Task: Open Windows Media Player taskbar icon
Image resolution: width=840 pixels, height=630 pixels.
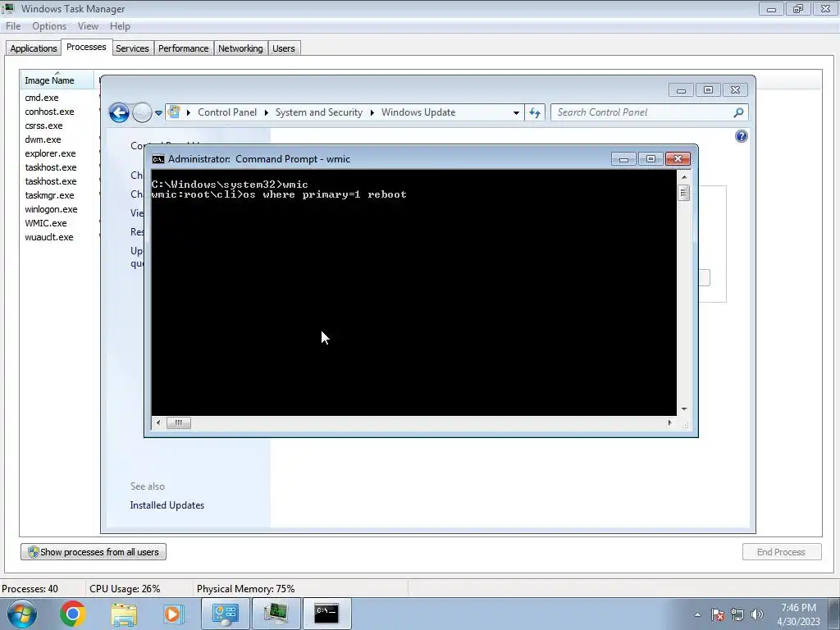Action: (x=174, y=614)
